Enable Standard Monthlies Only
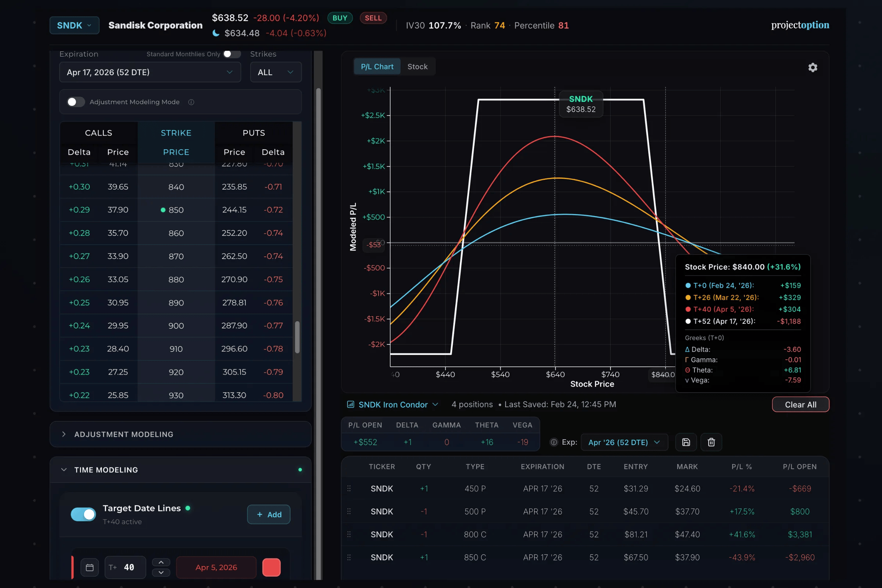882x588 pixels. click(232, 54)
